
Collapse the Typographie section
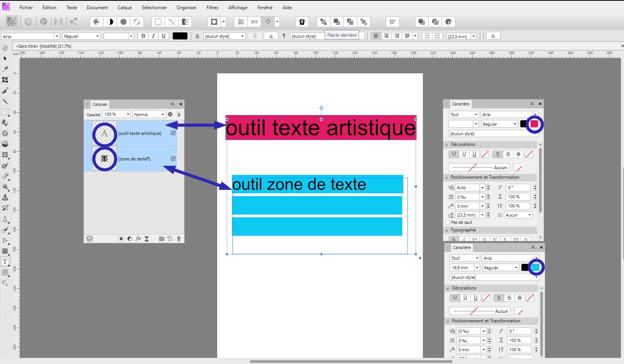click(x=446, y=230)
